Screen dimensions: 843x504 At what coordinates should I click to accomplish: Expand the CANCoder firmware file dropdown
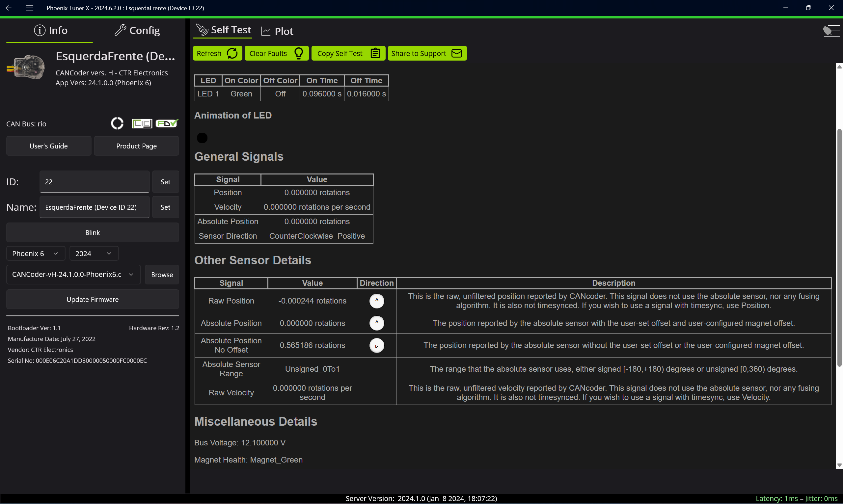click(73, 275)
